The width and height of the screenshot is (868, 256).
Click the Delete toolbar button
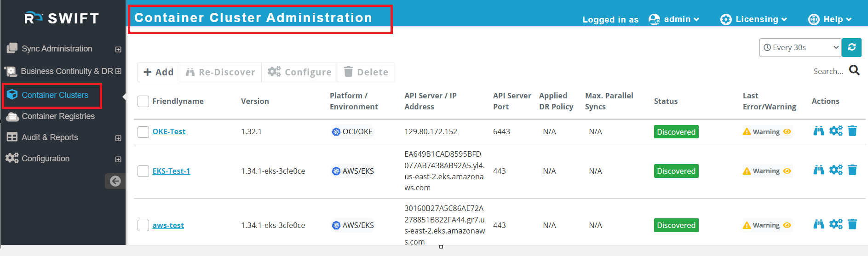click(366, 72)
